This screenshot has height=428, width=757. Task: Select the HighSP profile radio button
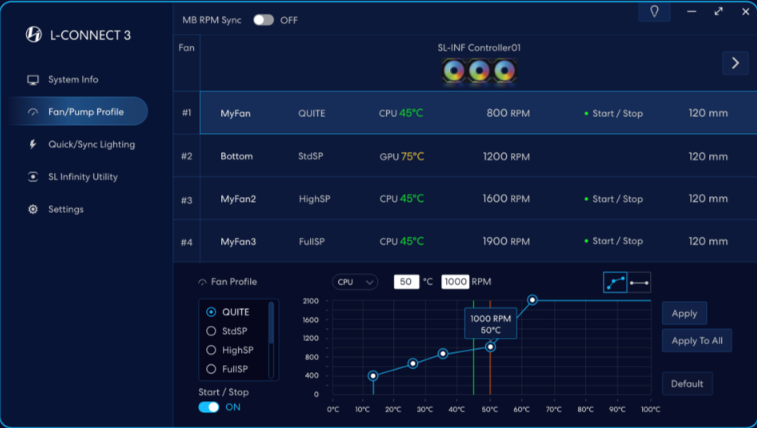(211, 350)
